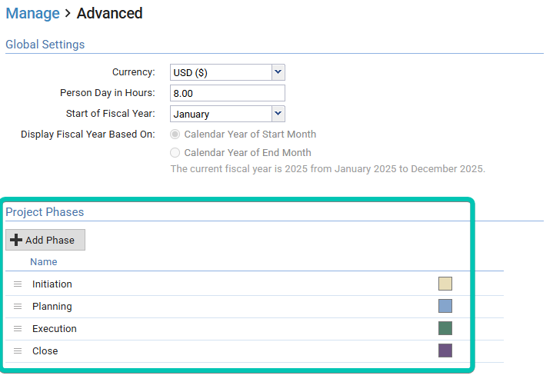Open the Initiation beige color swatch

pyautogui.click(x=445, y=284)
